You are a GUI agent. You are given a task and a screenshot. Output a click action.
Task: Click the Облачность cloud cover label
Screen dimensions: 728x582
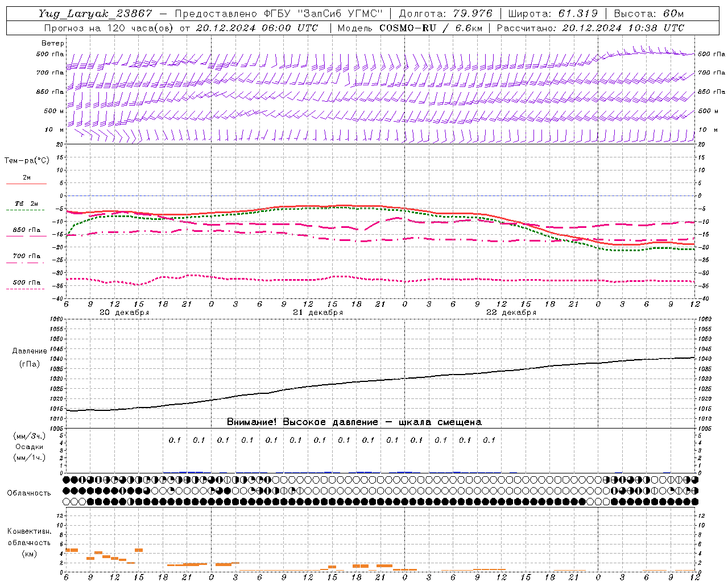(x=29, y=493)
